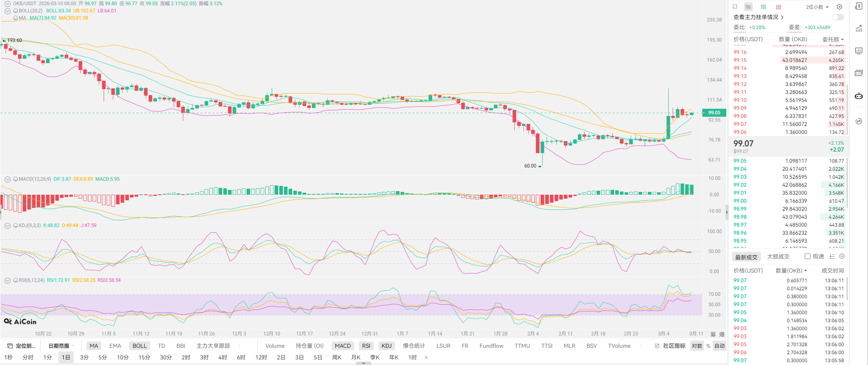Open 查看主力挂单情况 link
The width and height of the screenshot is (868, 365).
tap(758, 17)
